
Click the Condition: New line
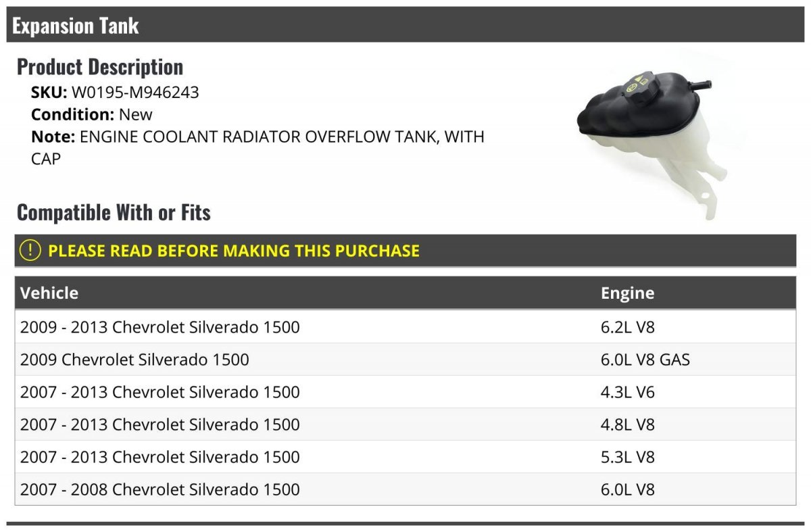click(x=92, y=114)
